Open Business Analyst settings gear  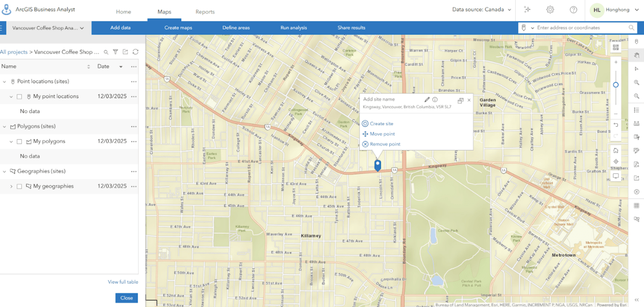(x=550, y=9)
